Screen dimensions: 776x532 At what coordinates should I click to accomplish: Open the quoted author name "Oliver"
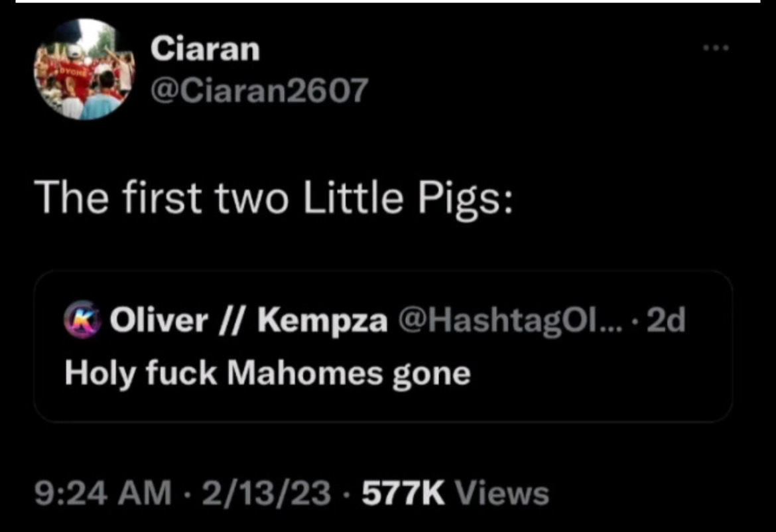[159, 321]
